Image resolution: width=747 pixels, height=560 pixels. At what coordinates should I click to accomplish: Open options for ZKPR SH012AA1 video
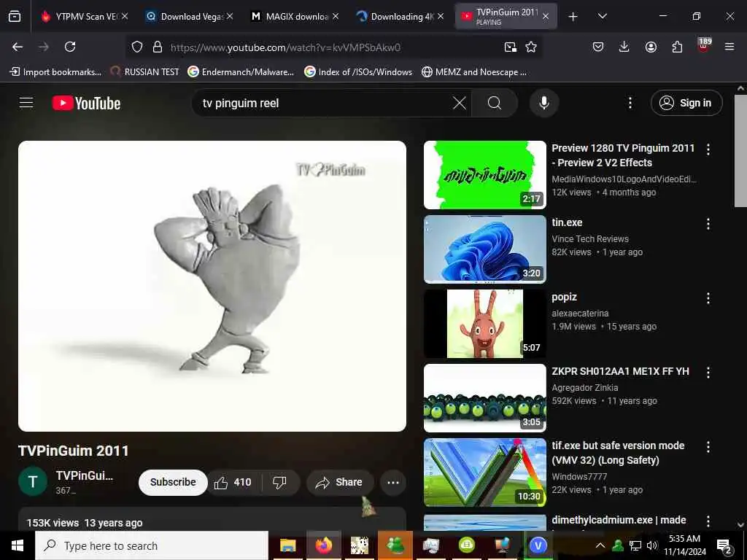pyautogui.click(x=708, y=373)
